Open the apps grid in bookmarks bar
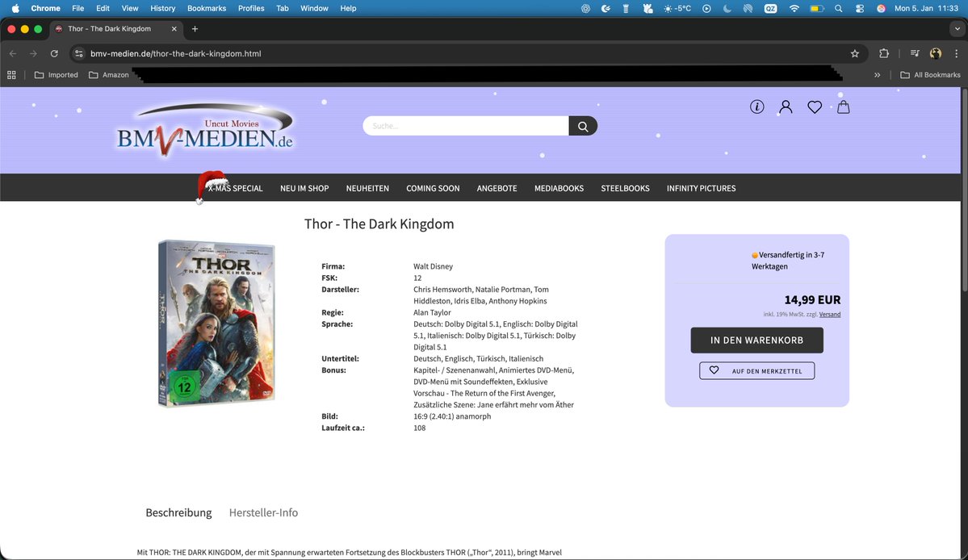 coord(11,74)
